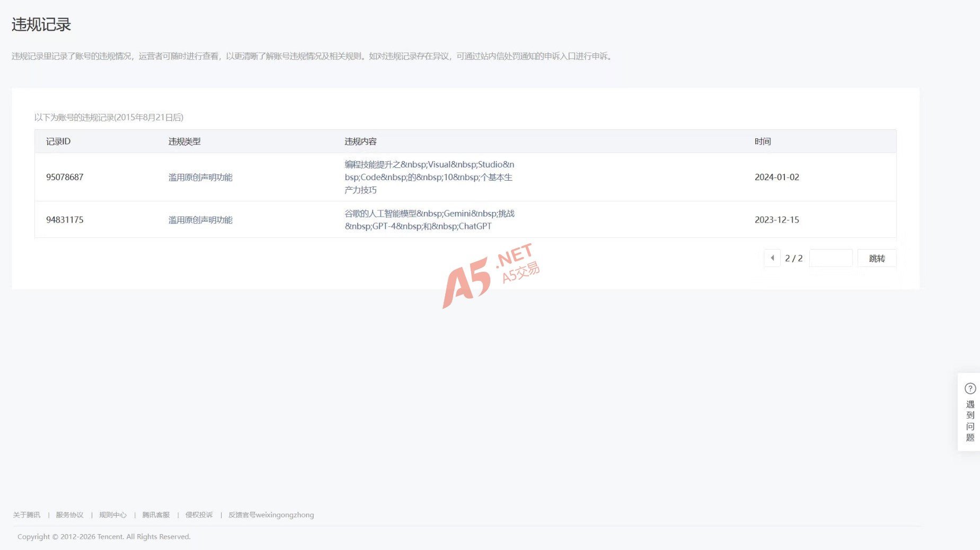Screen dimensions: 980x550
Task: Click the A5.NET watermark logo
Action: [x=490, y=276]
